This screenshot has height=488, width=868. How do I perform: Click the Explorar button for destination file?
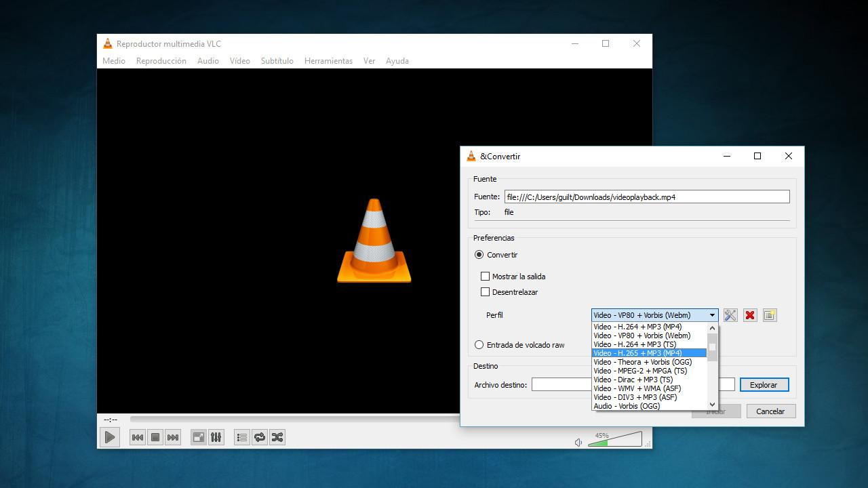[764, 384]
